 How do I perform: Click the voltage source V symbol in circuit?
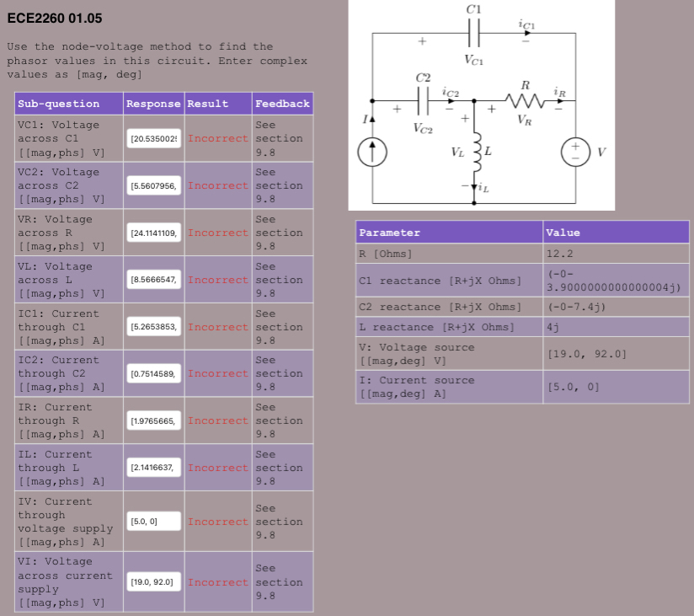(575, 152)
